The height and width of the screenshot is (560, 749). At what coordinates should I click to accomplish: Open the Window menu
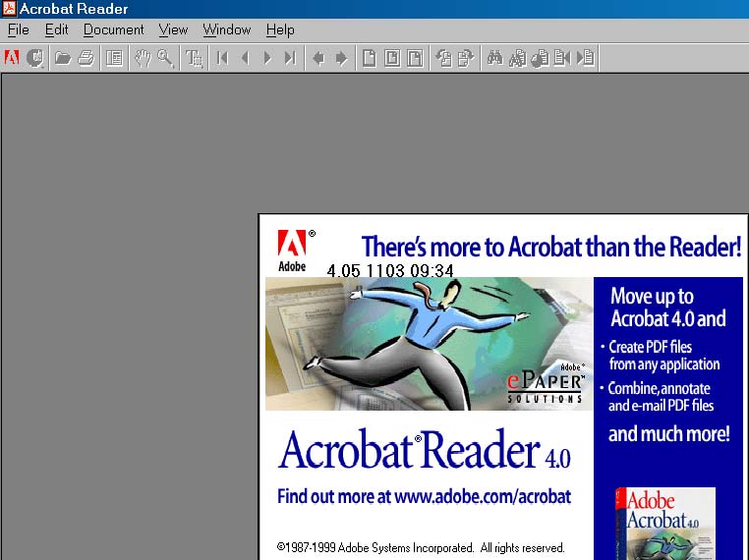[x=226, y=29]
